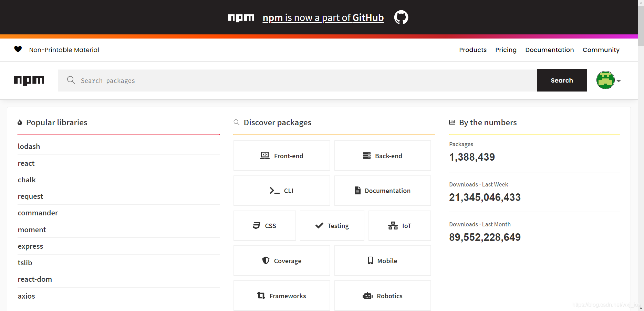The height and width of the screenshot is (311, 644).
Task: Open the request library link
Action: click(30, 196)
